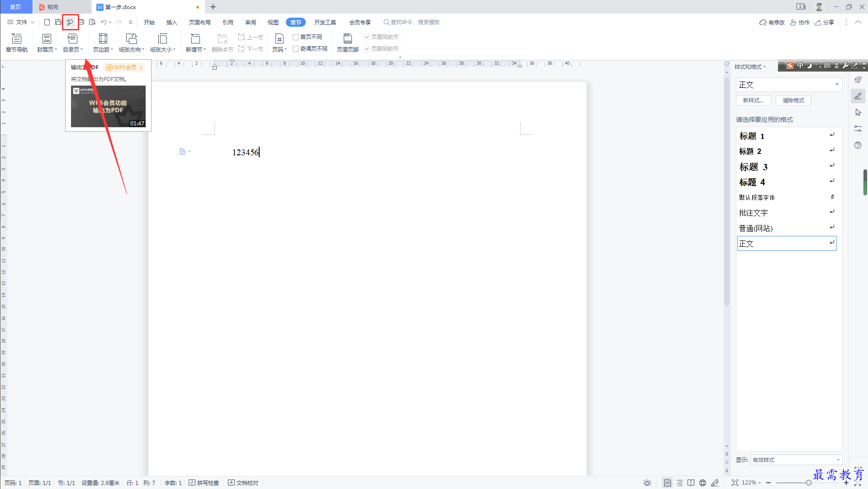Open the 122% zoom level dropdown
The height and width of the screenshot is (489, 868).
[x=751, y=483]
